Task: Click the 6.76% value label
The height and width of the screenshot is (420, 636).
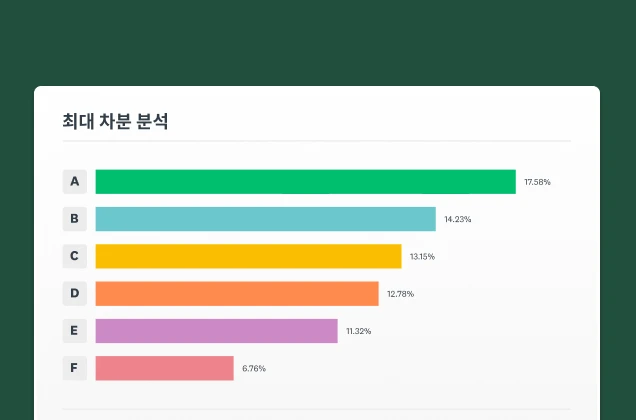Action: coord(254,369)
